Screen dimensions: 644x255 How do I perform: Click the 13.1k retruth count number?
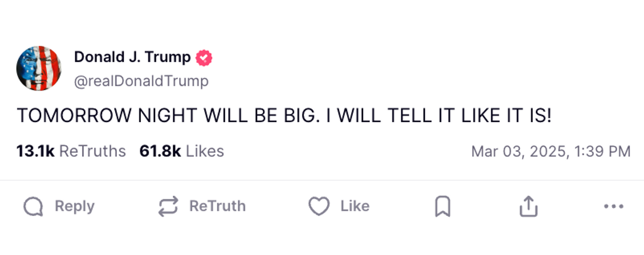[x=35, y=151]
